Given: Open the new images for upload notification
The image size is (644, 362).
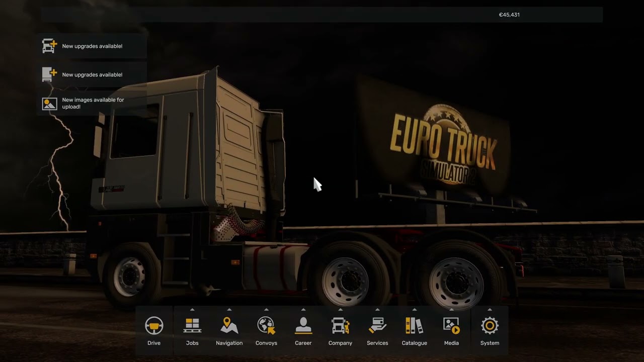Looking at the screenshot, I should pos(92,104).
